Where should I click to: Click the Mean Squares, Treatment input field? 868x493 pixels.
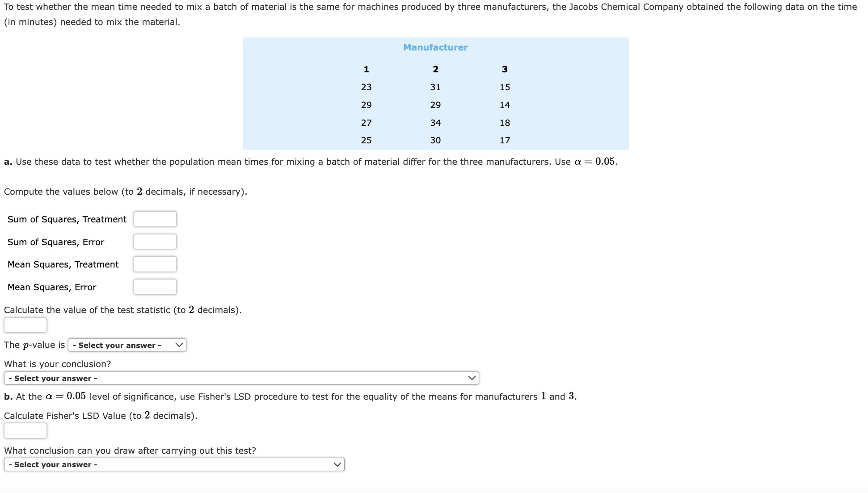[155, 264]
